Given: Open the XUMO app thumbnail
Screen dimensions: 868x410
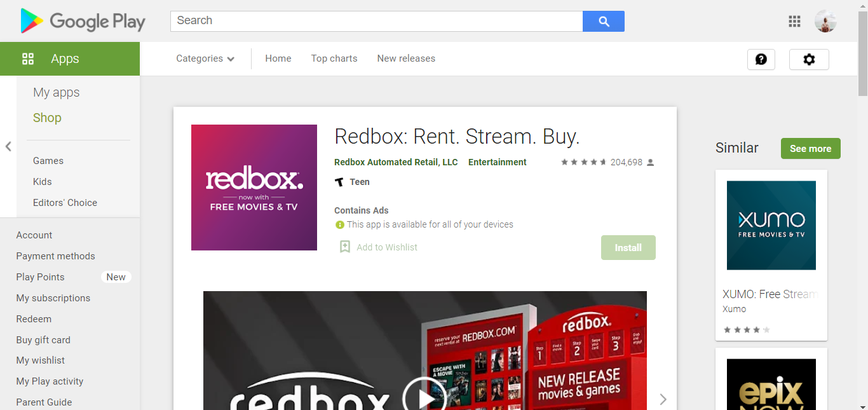Looking at the screenshot, I should point(771,226).
